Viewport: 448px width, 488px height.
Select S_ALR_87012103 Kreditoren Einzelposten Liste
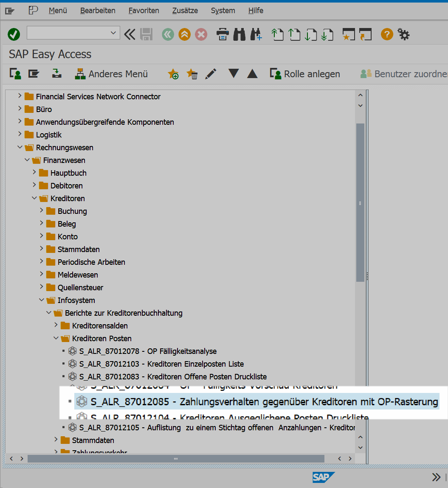click(x=161, y=364)
